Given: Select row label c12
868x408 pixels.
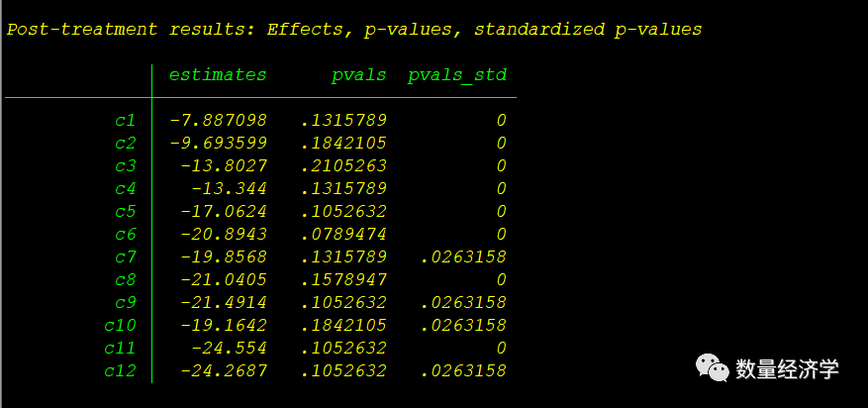Looking at the screenshot, I should coord(120,371).
